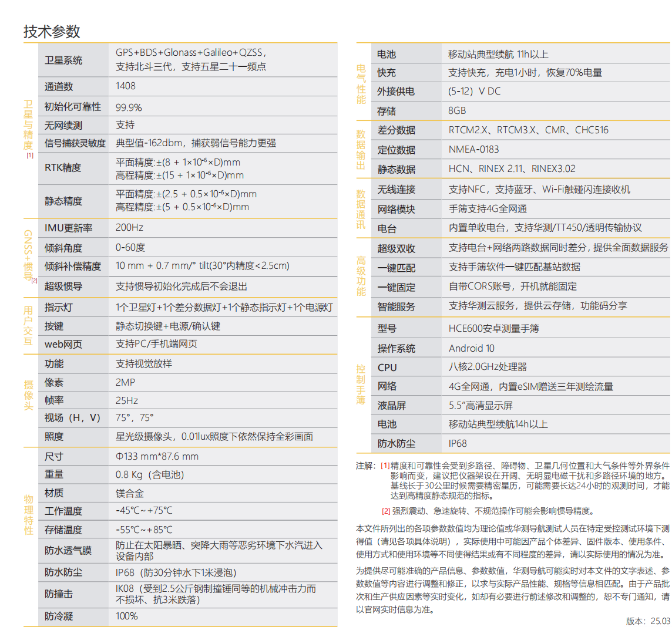The height and width of the screenshot is (627, 672).
Task: Click the 镁合金 material value
Action: pos(130,493)
